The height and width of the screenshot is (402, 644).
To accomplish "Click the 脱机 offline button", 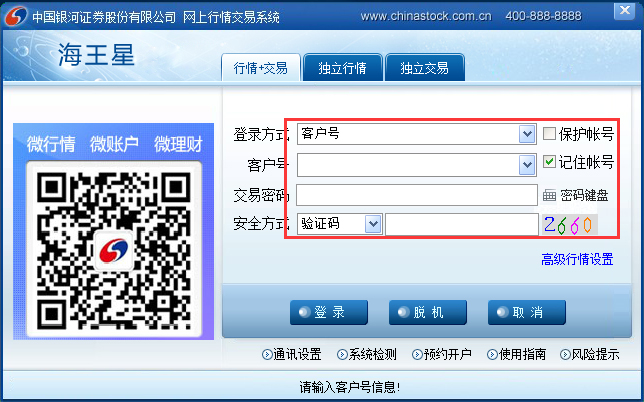I will coord(428,312).
